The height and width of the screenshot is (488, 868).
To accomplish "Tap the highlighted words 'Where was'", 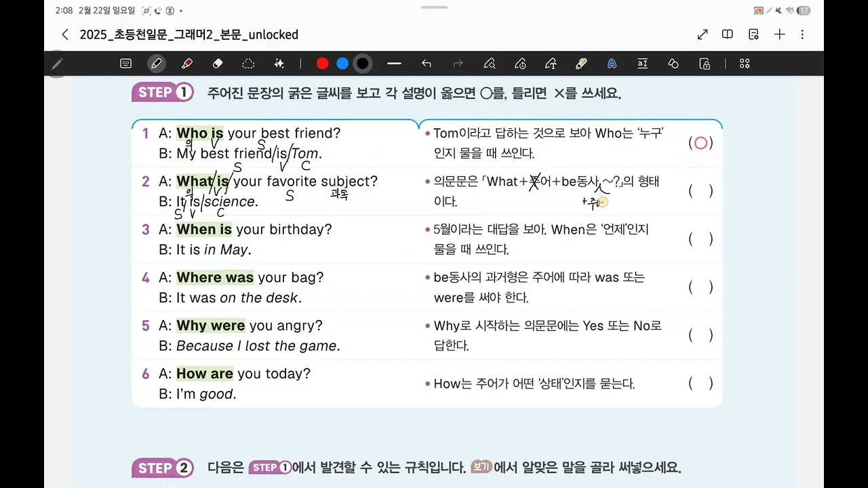I will click(x=215, y=278).
